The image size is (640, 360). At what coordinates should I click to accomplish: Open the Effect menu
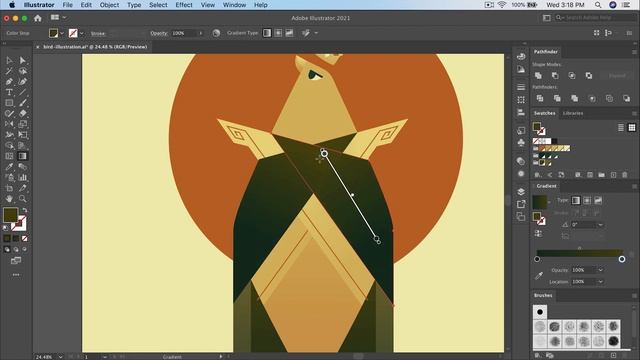pos(184,5)
